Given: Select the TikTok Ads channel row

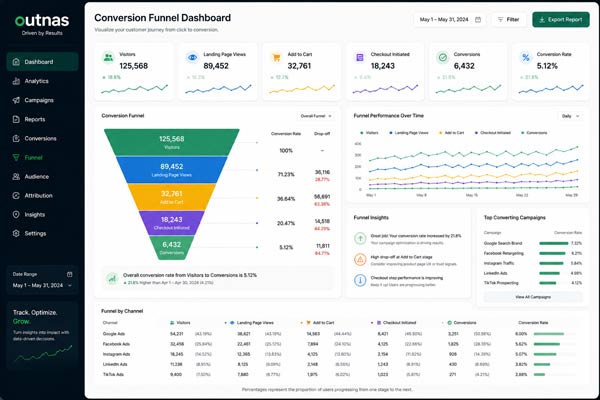Looking at the screenshot, I should 339,374.
